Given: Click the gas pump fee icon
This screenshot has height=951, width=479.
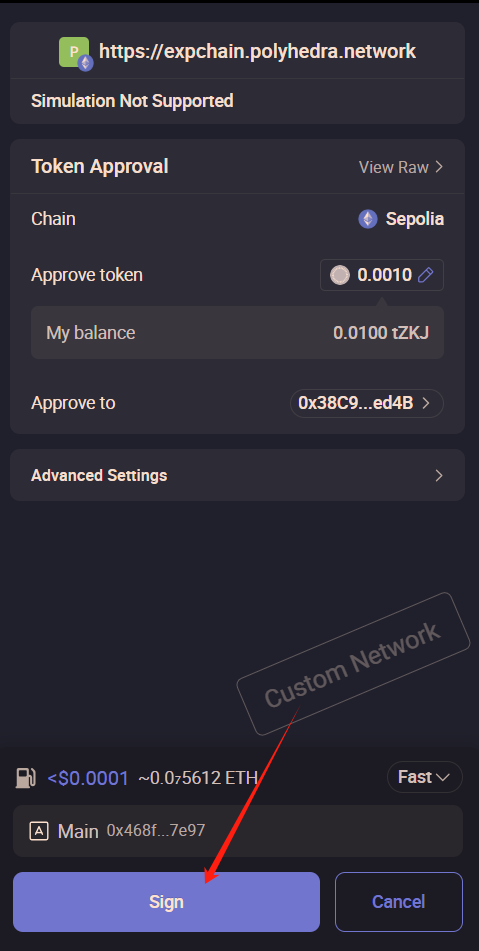Looking at the screenshot, I should [26, 778].
